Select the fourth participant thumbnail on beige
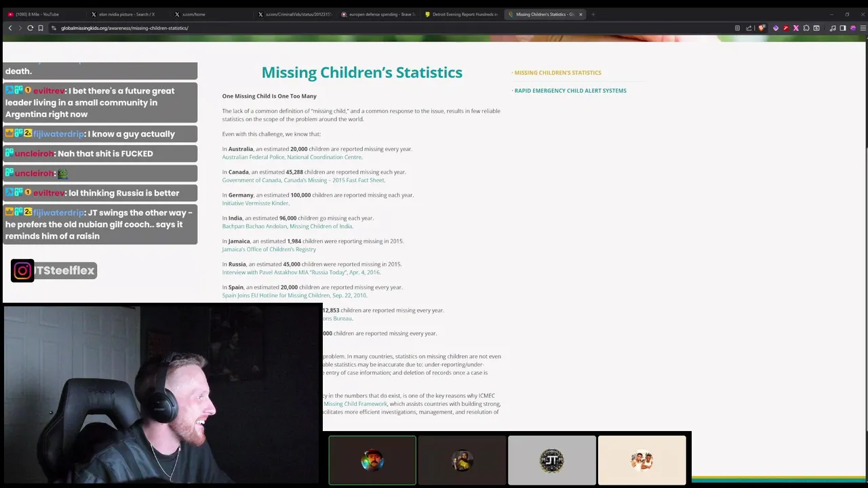 tap(642, 461)
